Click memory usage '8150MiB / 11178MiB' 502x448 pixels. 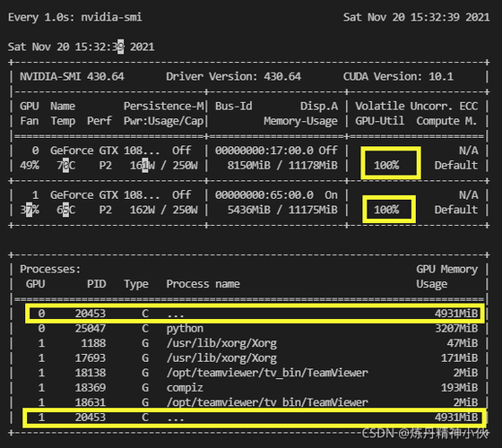[282, 166]
